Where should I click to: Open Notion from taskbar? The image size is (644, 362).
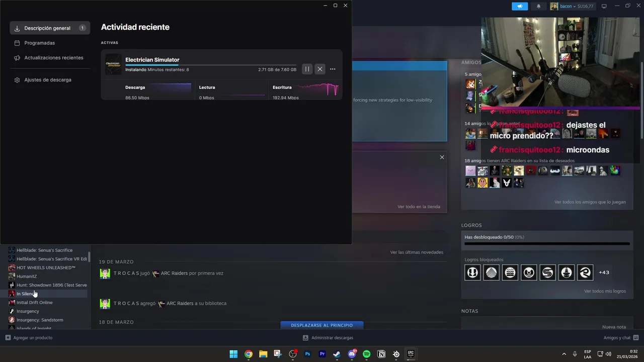[381, 354]
